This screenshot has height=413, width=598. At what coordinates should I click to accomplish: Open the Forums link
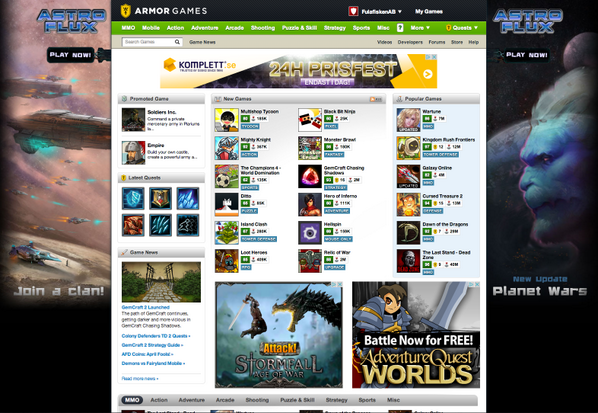pos(437,42)
